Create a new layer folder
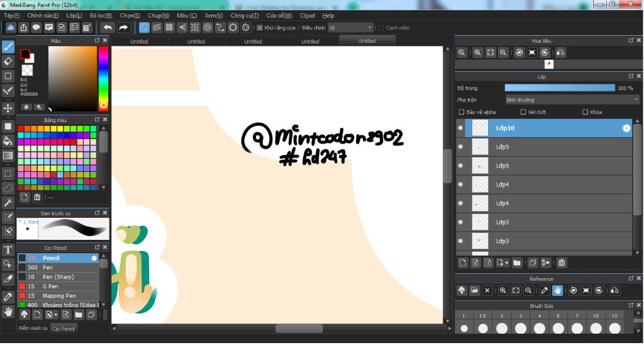Image resolution: width=644 pixels, height=345 pixels. click(x=517, y=263)
